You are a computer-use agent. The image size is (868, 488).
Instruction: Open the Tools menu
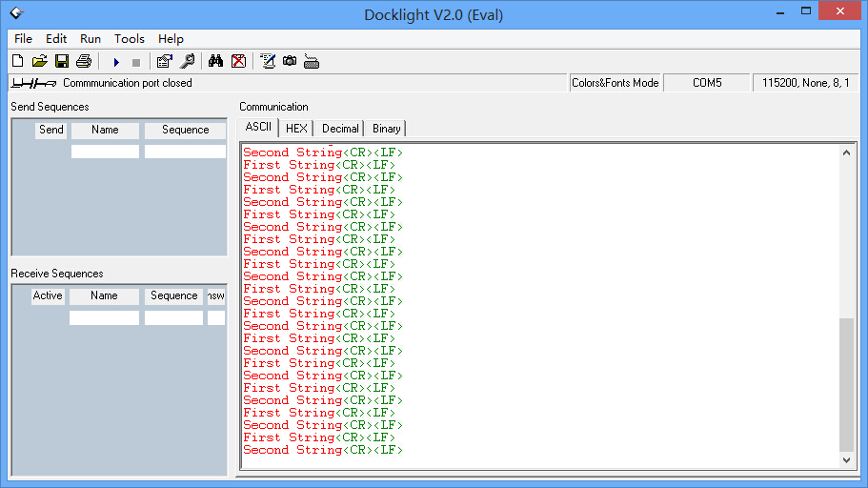pos(130,39)
